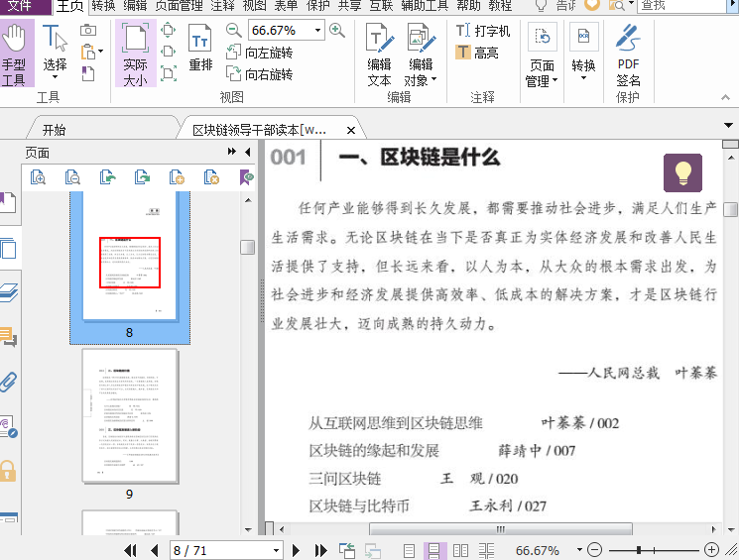Open the comments side panel

pyautogui.click(x=9, y=337)
